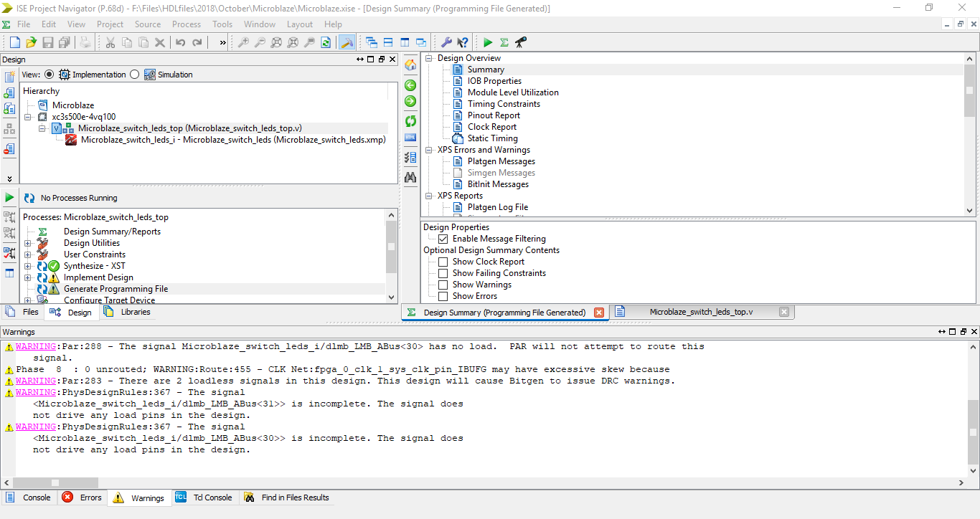Click the Undo arrow in the toolbar
Screen dimensions: 980x519
pos(181,42)
